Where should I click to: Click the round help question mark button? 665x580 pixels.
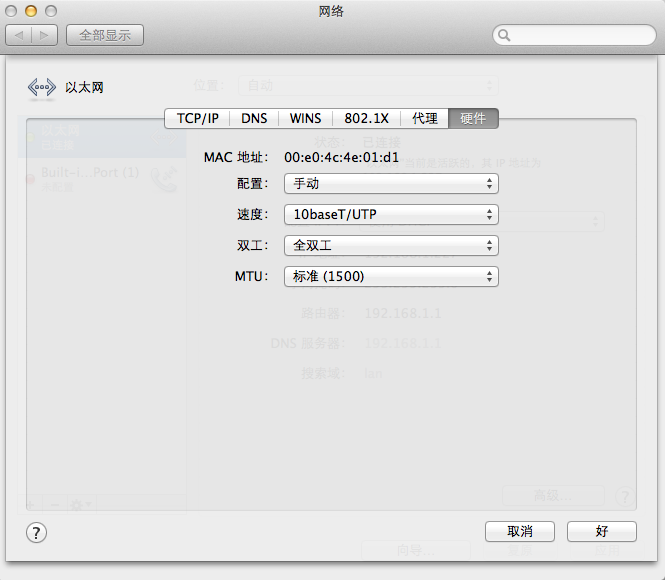[36, 533]
